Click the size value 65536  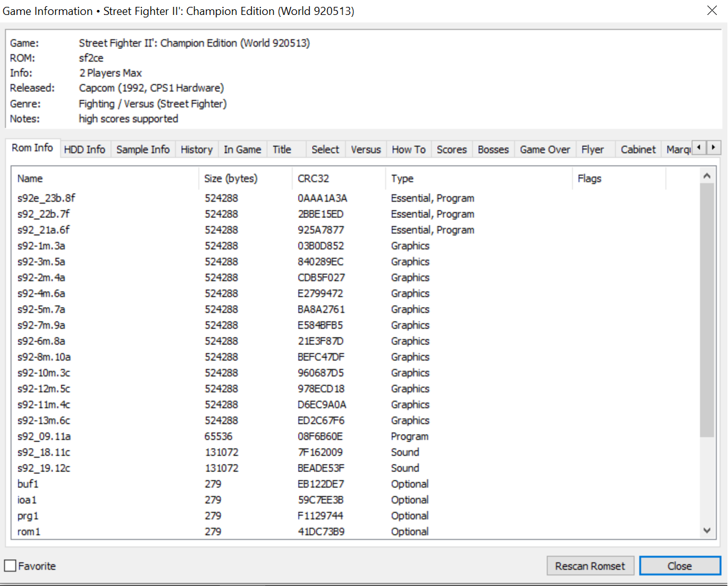pos(218,437)
